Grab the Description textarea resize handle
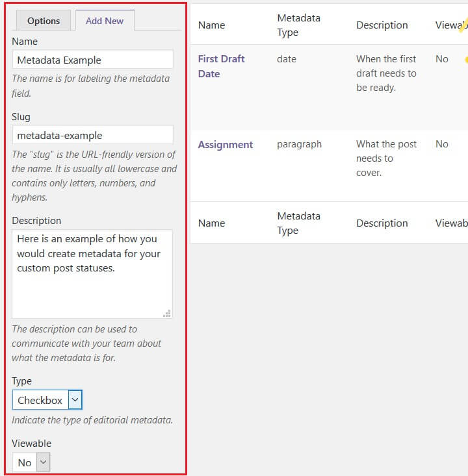Viewport: 468px width, 476px height. pyautogui.click(x=167, y=313)
